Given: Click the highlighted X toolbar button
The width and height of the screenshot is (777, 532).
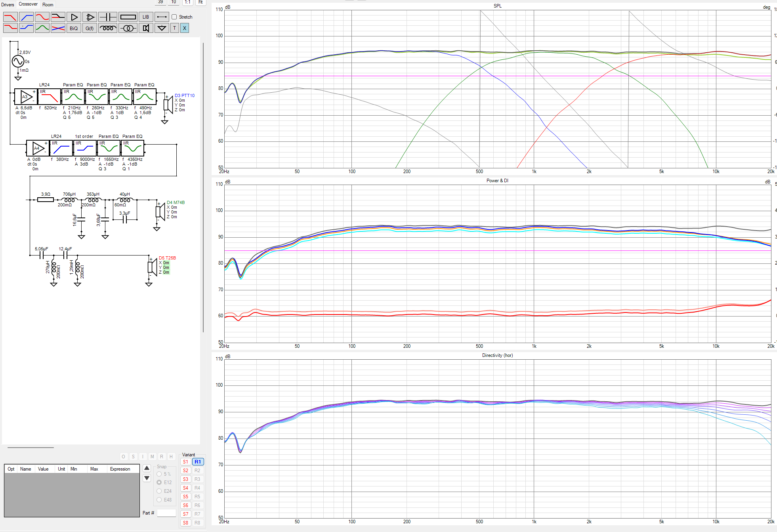Looking at the screenshot, I should pyautogui.click(x=184, y=28).
